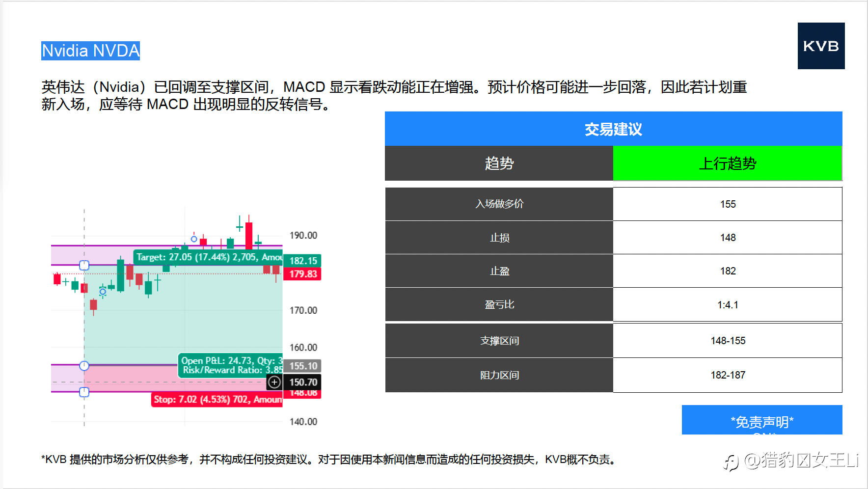Click the entry line circle handle
This screenshot has width=868, height=489.
point(84,366)
